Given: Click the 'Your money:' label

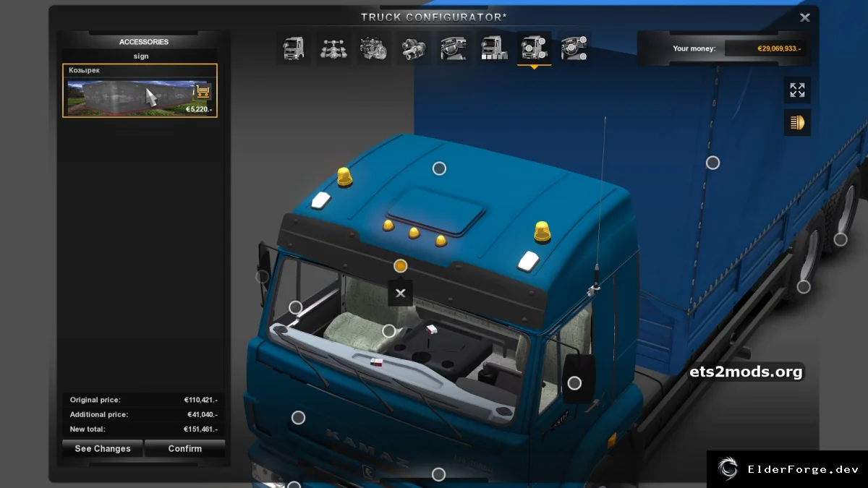Looking at the screenshot, I should click(694, 48).
